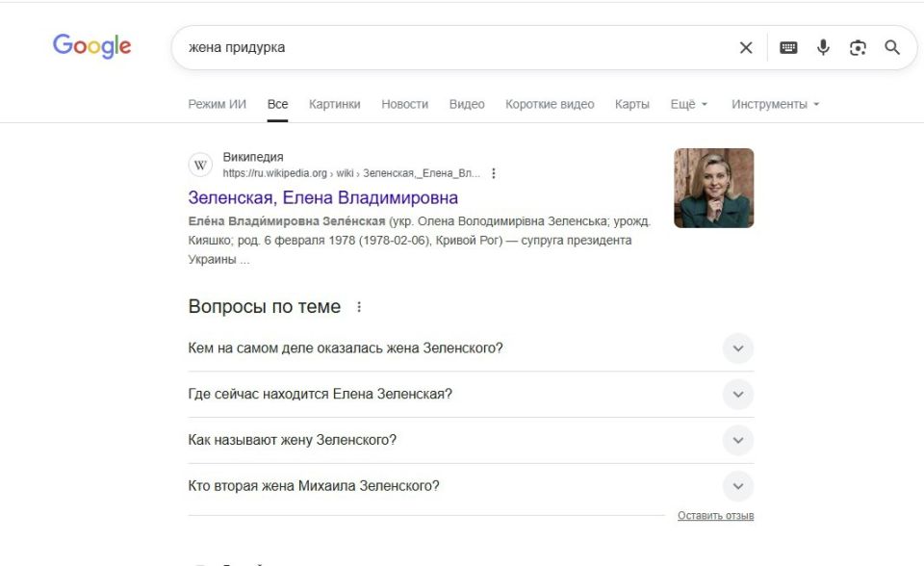Click Оставить отзыв feedback link
The image size is (924, 566).
[x=715, y=515]
